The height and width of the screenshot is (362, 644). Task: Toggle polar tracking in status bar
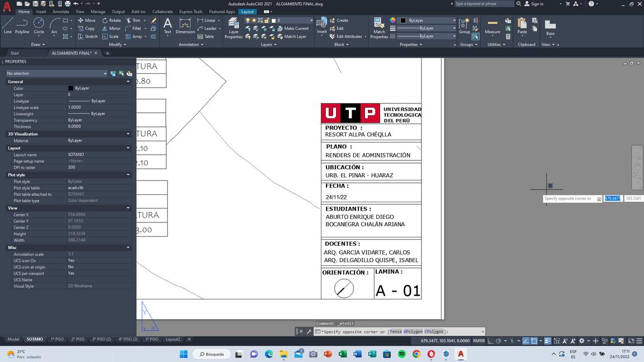[498, 341]
